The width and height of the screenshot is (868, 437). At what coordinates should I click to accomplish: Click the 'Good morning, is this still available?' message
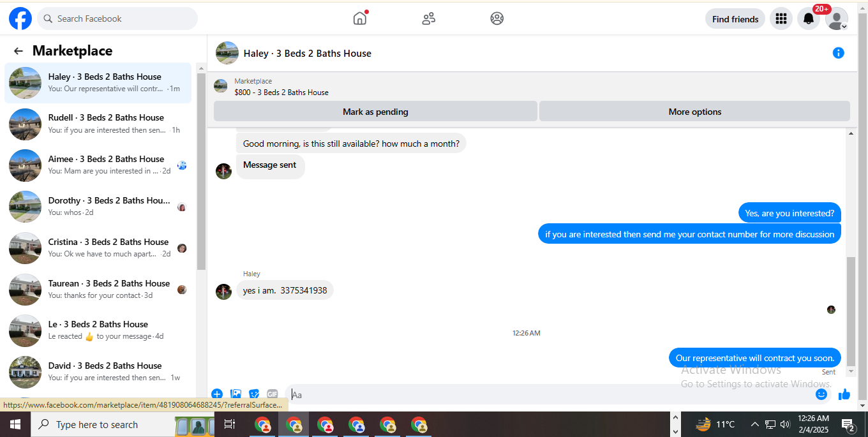[351, 144]
